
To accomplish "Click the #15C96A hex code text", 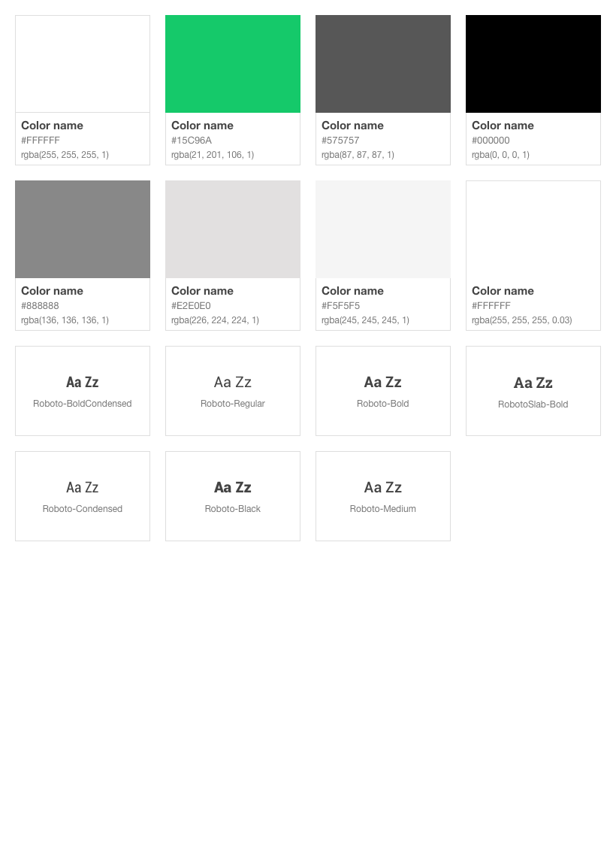I will [192, 141].
